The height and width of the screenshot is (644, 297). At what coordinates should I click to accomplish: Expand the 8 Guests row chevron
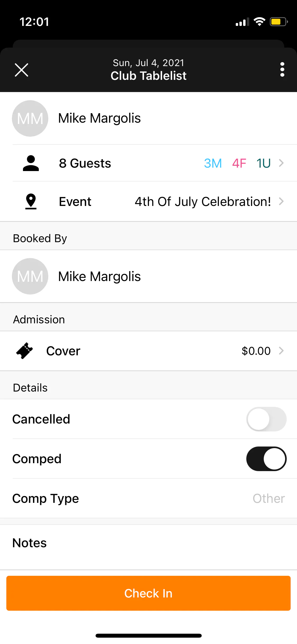(x=281, y=163)
